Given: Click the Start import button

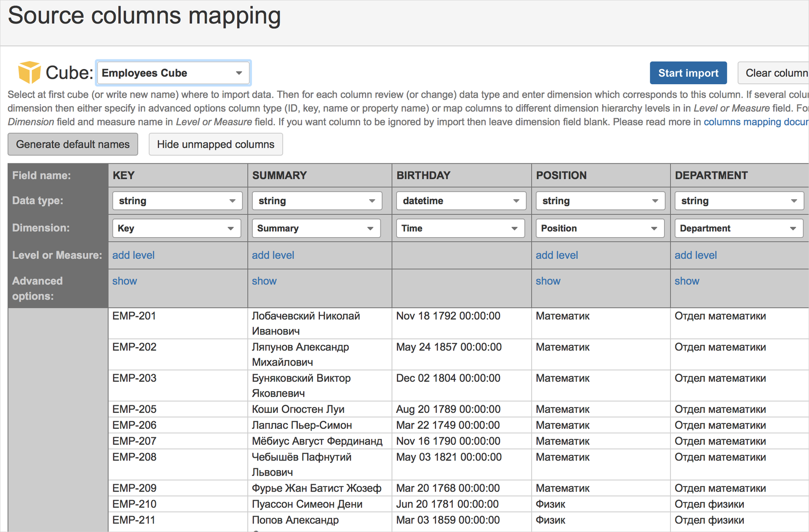Looking at the screenshot, I should point(688,73).
